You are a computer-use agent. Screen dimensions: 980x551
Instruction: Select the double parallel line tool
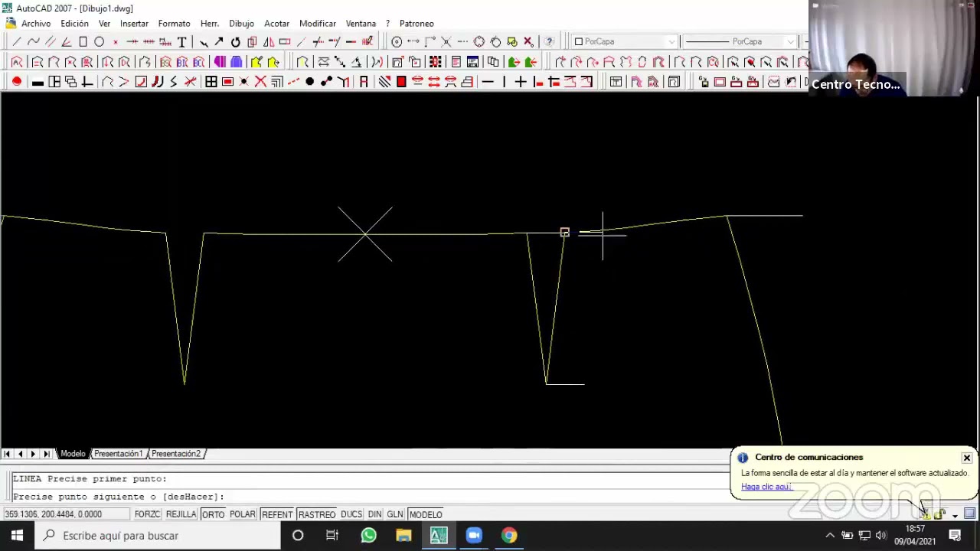pyautogui.click(x=50, y=41)
